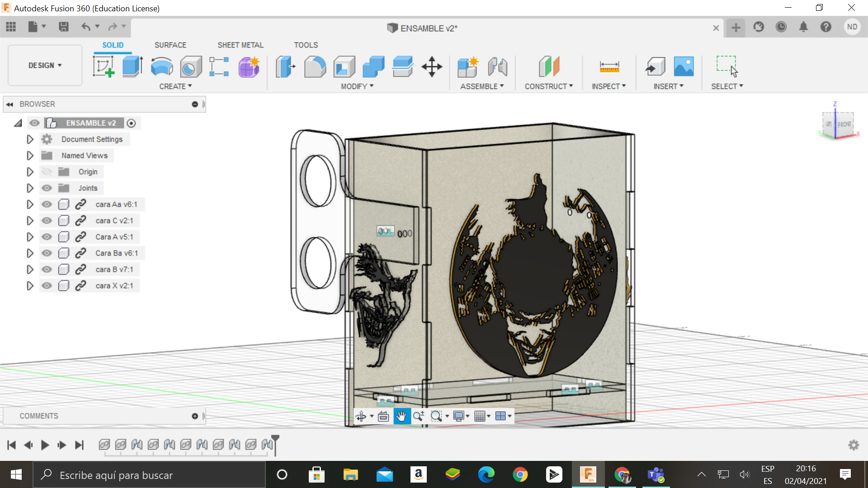Show the hidden Origin folder
Screen dimensions: 868x488
[47, 172]
